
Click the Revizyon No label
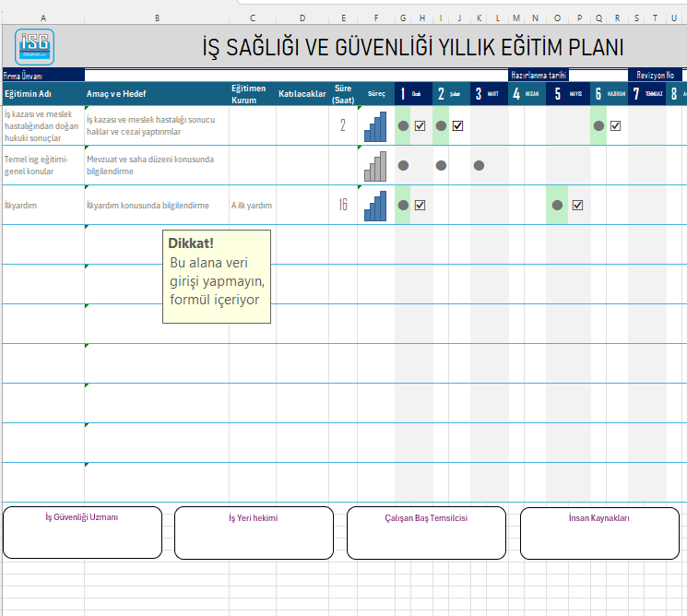655,76
